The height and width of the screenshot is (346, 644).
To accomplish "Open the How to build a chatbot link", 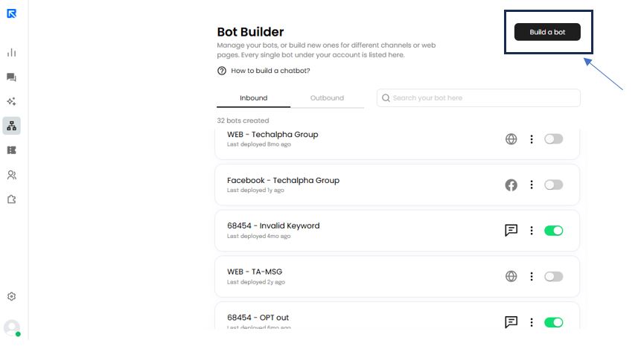I will click(x=270, y=71).
